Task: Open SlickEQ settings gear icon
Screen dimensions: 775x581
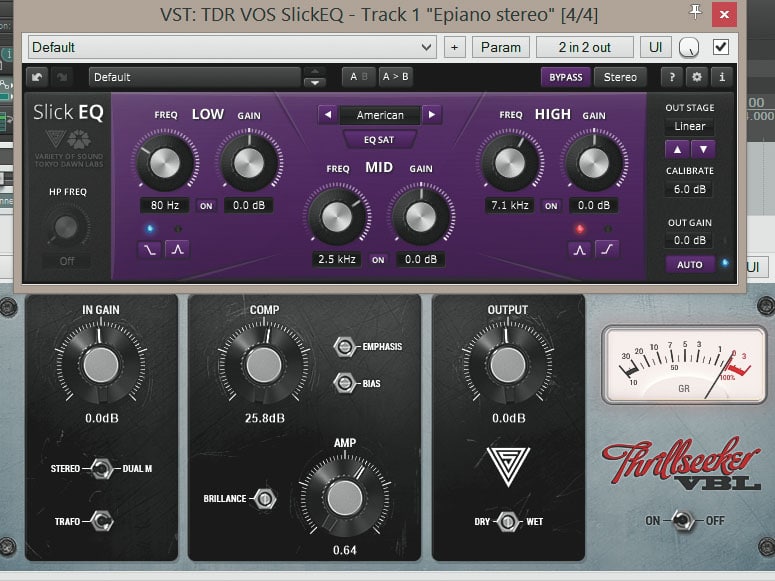Action: [697, 77]
